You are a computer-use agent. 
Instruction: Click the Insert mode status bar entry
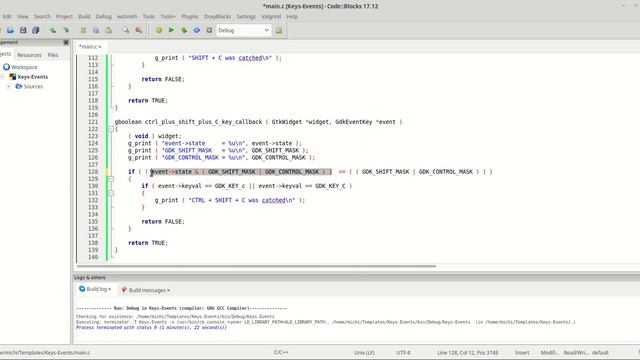[522, 353]
